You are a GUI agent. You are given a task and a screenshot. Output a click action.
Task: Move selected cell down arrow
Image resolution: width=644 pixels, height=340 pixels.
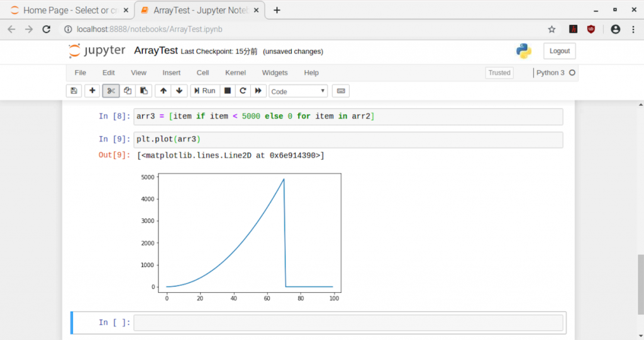[179, 91]
